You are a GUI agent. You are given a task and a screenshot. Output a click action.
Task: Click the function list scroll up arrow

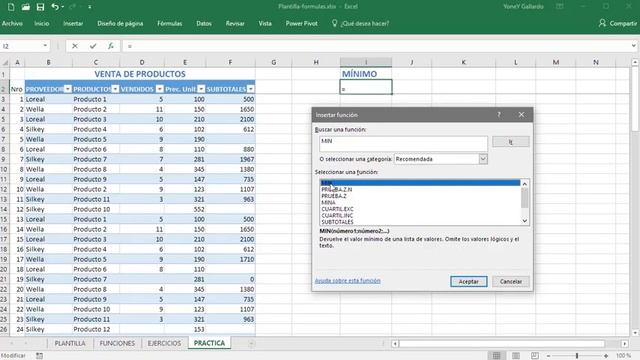[525, 184]
